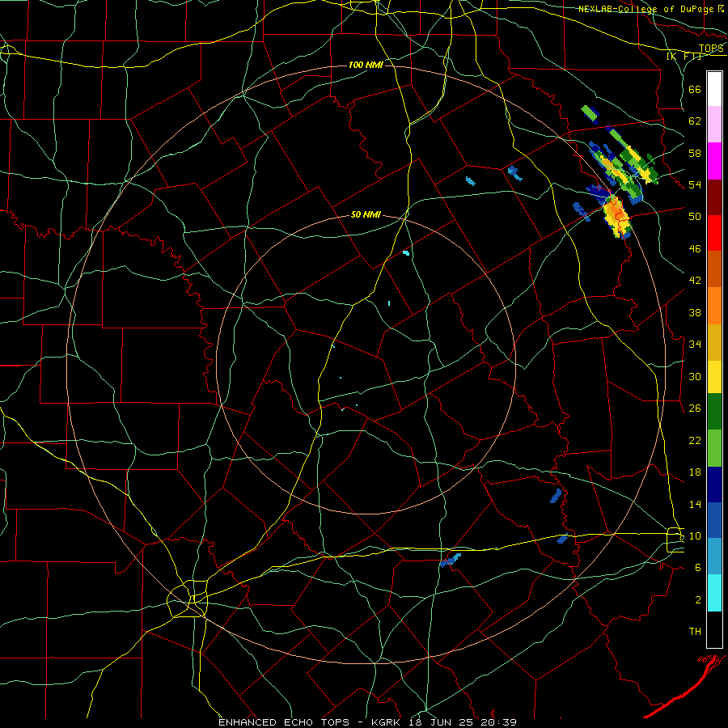This screenshot has width=728, height=728.
Task: Select the legend value "26"
Action: pos(695,408)
